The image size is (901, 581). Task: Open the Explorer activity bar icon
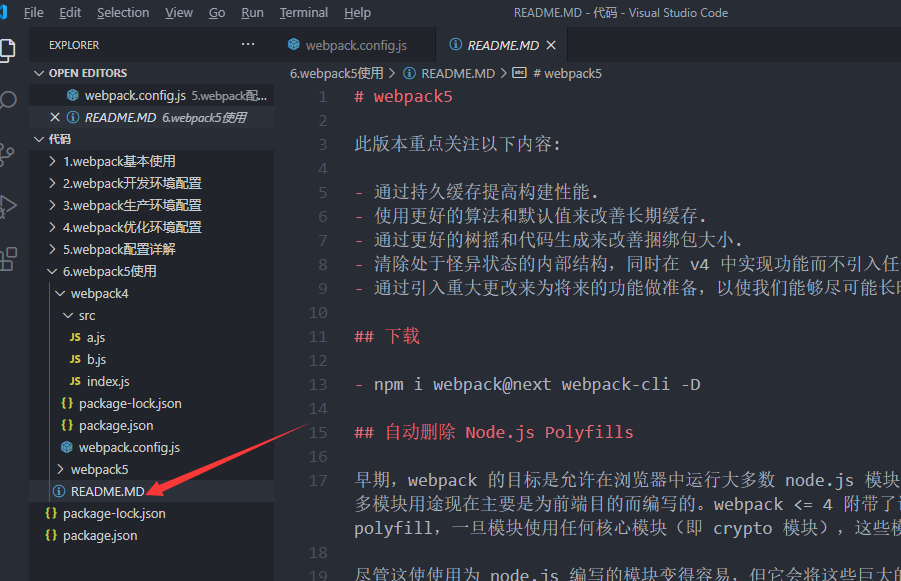(7, 51)
